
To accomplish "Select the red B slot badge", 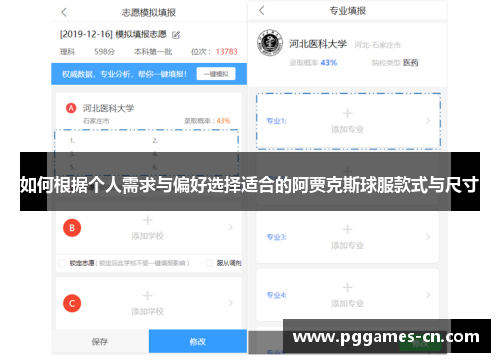I will (72, 228).
